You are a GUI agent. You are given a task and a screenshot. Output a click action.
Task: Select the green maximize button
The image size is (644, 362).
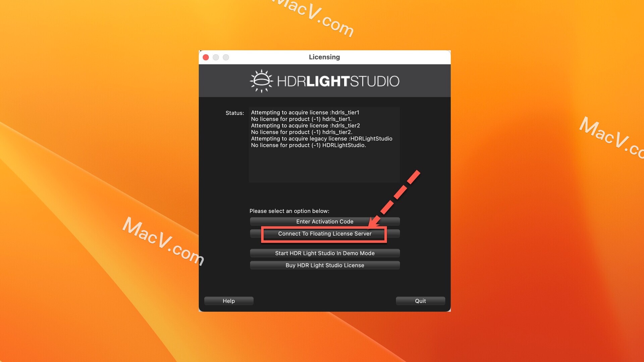[226, 57]
